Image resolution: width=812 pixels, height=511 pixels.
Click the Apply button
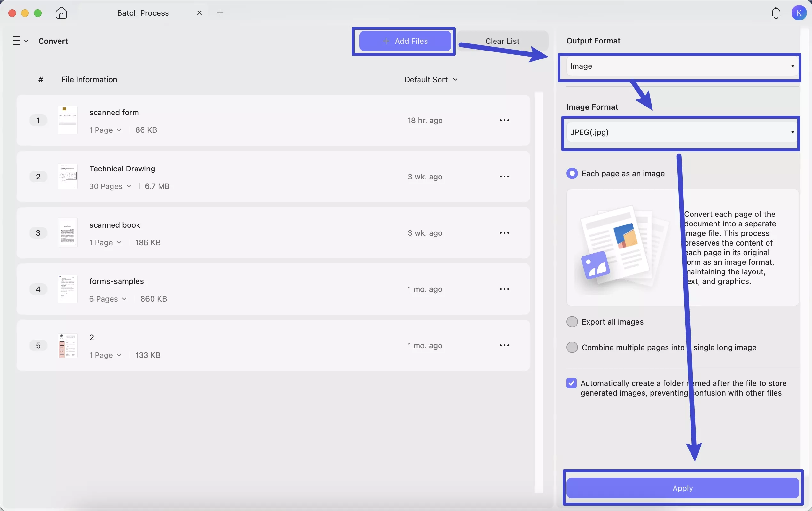(x=682, y=488)
